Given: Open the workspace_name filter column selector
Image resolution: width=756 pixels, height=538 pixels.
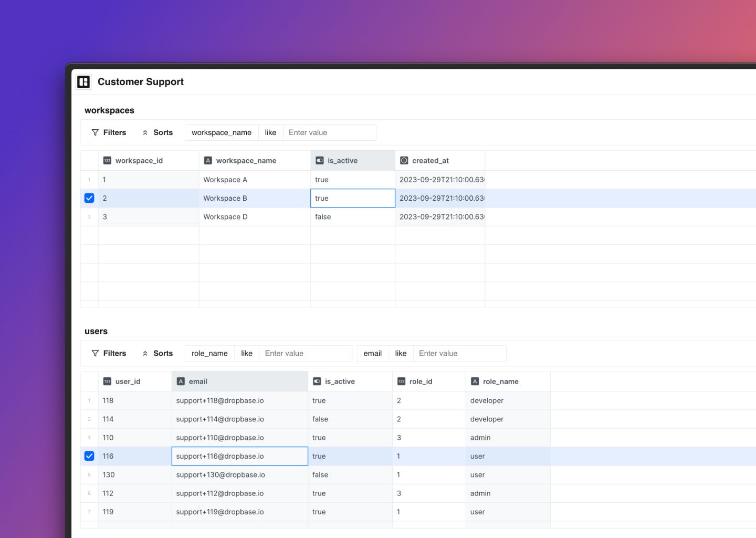Looking at the screenshot, I should (x=221, y=132).
